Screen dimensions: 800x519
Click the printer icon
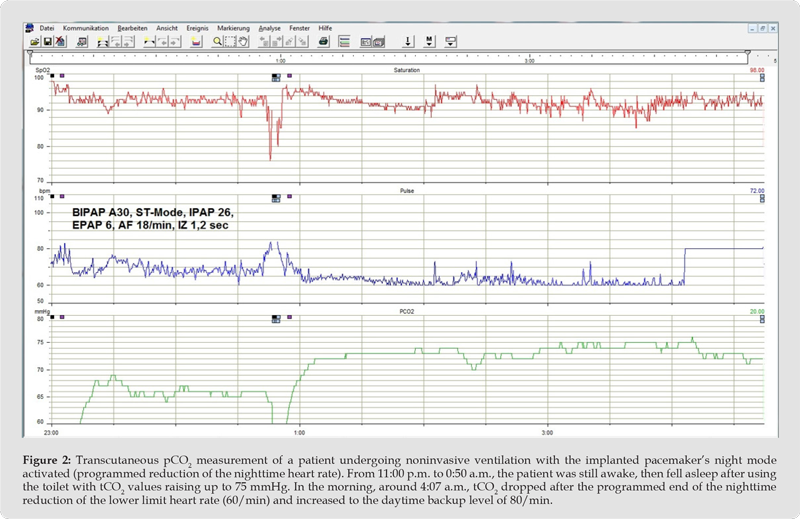[x=323, y=42]
